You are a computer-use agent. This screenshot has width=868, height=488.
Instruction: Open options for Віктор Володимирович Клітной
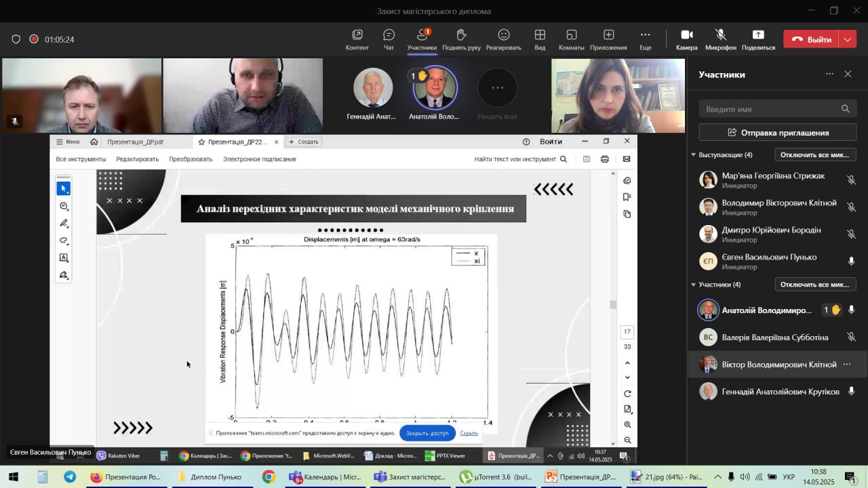pyautogui.click(x=847, y=365)
